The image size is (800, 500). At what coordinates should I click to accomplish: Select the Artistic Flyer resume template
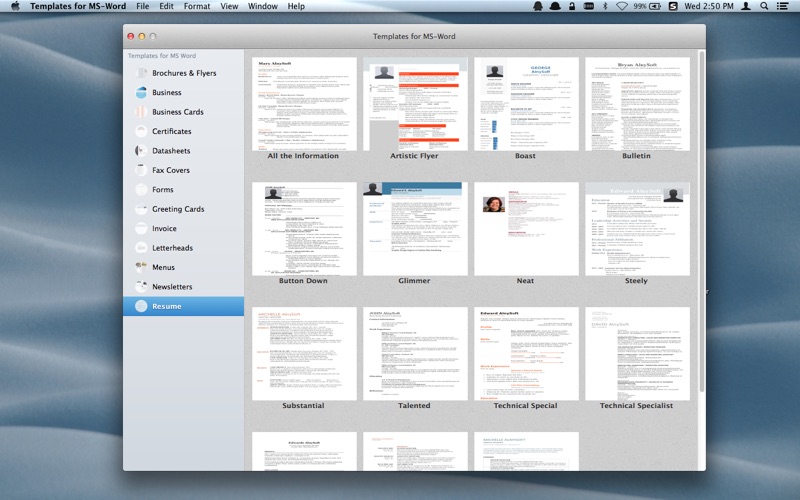(415, 104)
